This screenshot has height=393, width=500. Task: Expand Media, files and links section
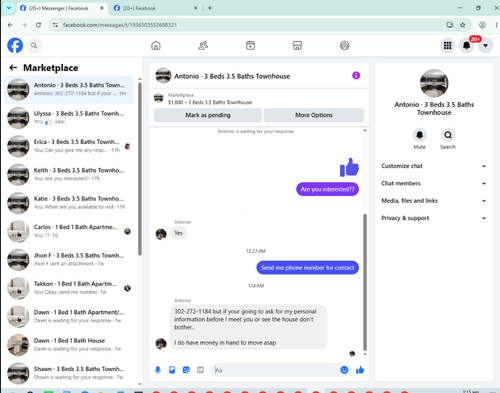point(434,201)
